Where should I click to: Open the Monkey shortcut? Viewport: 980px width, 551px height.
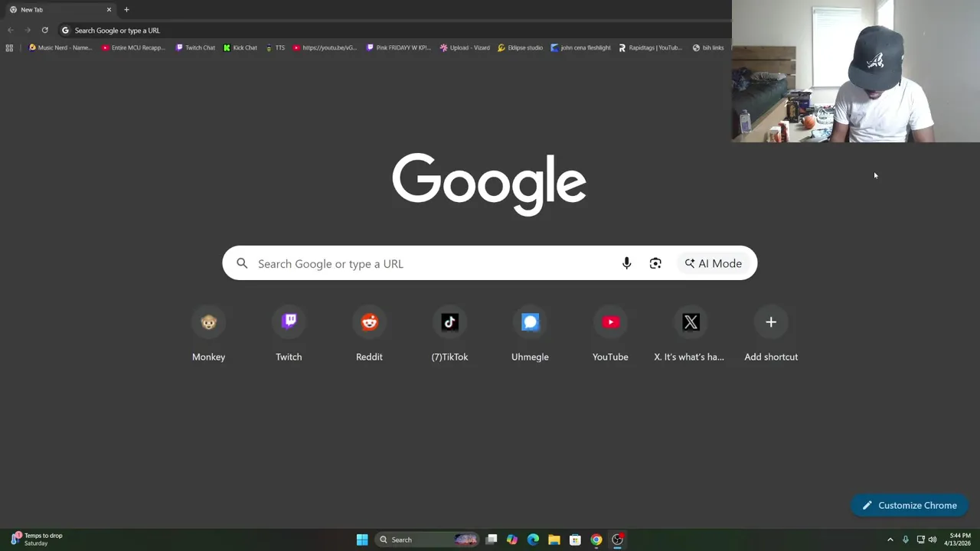(x=208, y=335)
